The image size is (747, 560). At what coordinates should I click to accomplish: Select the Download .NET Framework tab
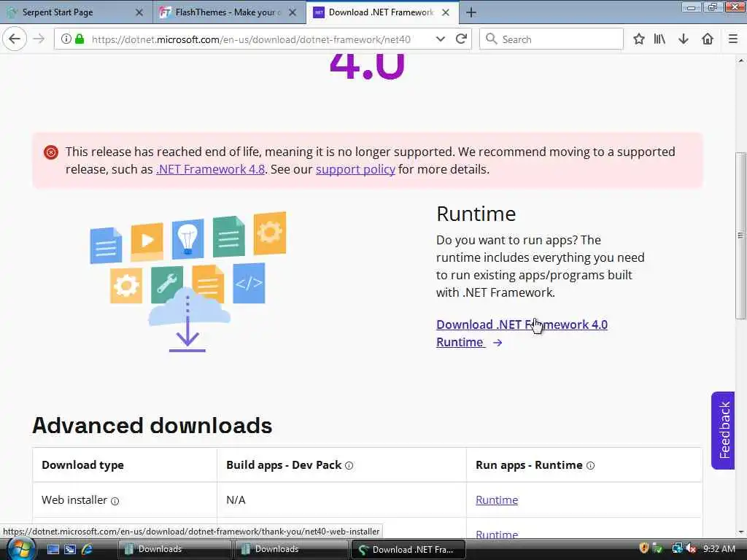click(381, 12)
